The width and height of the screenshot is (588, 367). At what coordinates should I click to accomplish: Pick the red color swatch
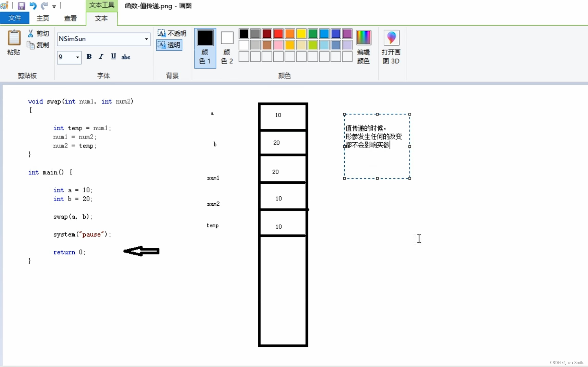278,34
